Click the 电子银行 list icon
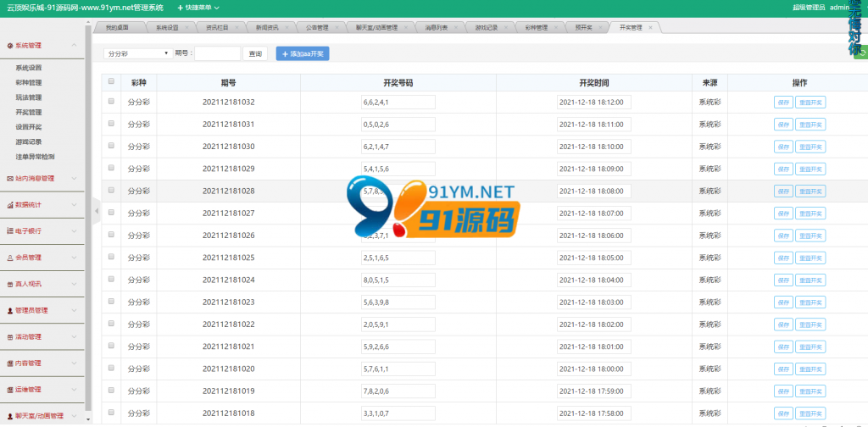This screenshot has height=427, width=868. 9,231
